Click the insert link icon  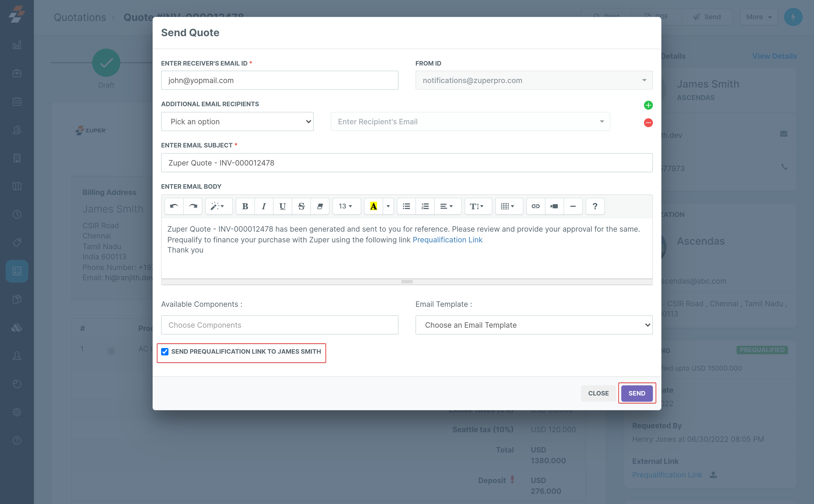535,206
